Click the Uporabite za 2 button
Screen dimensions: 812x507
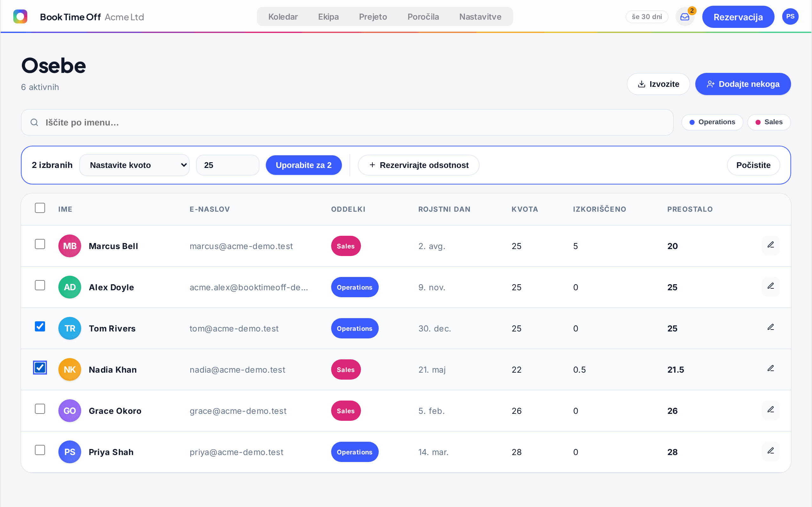304,165
